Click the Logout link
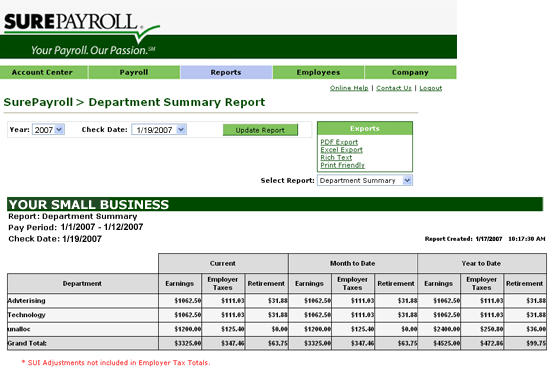This screenshot has height=371, width=551. pos(431,88)
